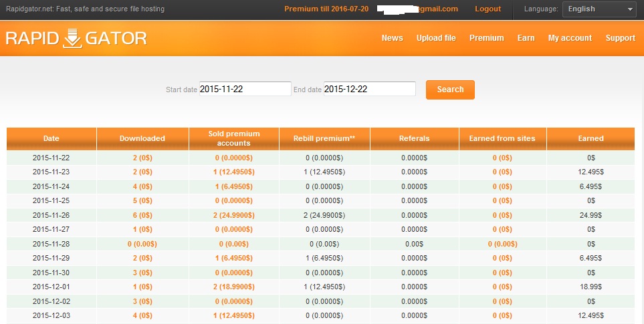Image resolution: width=644 pixels, height=324 pixels.
Task: Click the Sold premium accounts header
Action: [233, 138]
